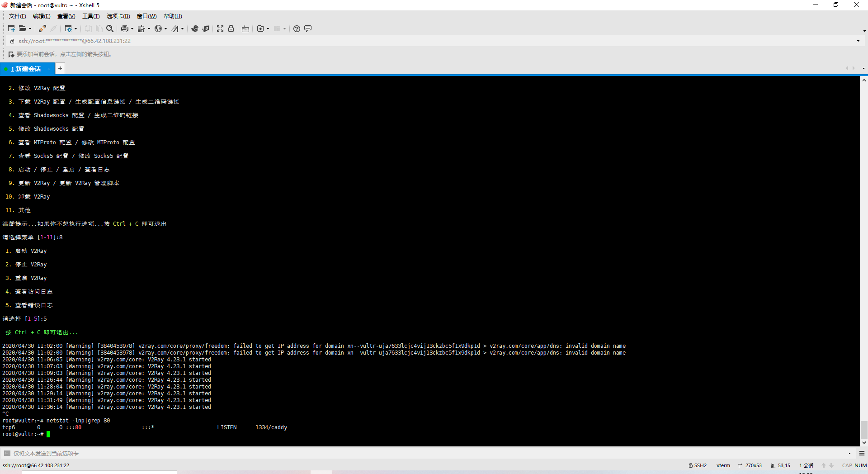Open the 选项卡(B) menu

[x=118, y=16]
